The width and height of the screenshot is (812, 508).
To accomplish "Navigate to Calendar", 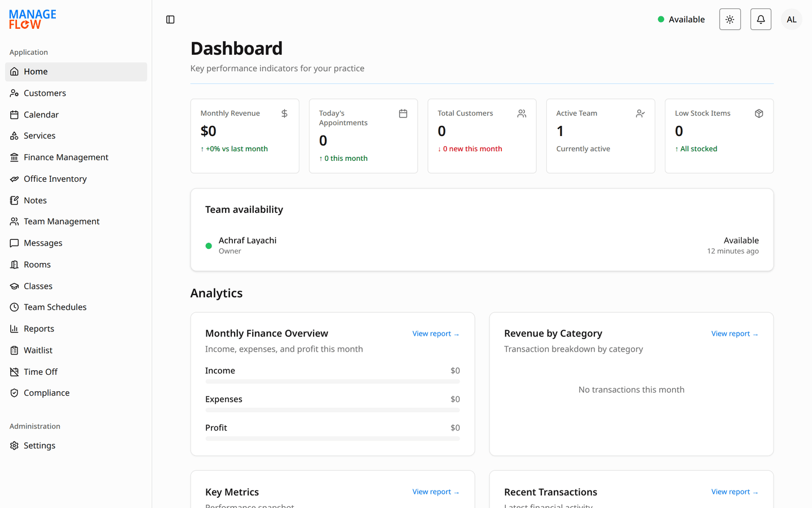I will point(76,115).
